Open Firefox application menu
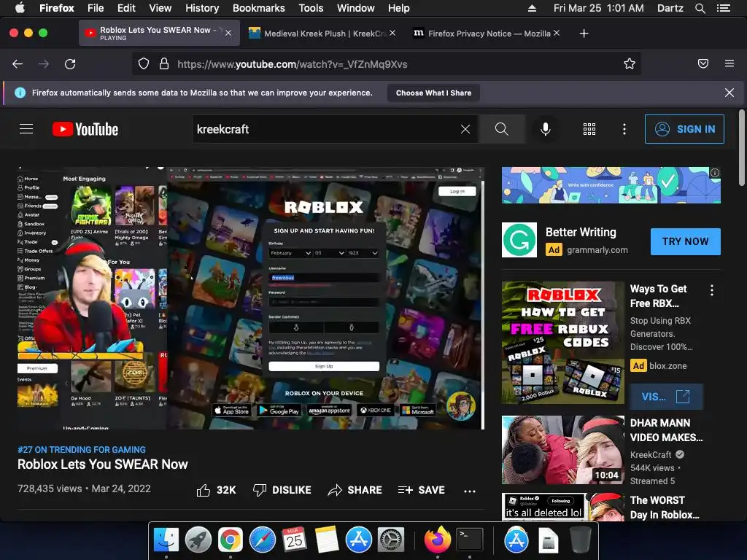Screen dimensions: 747x560 pyautogui.click(x=729, y=63)
